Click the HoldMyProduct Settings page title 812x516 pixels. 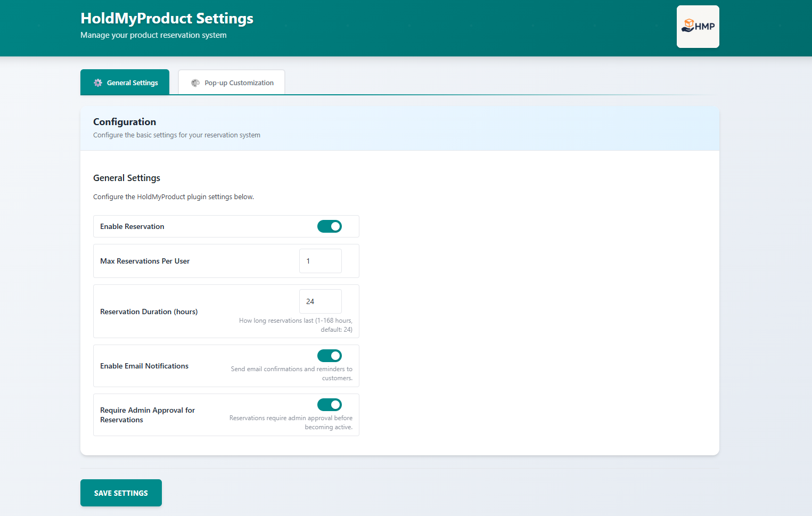pos(167,18)
